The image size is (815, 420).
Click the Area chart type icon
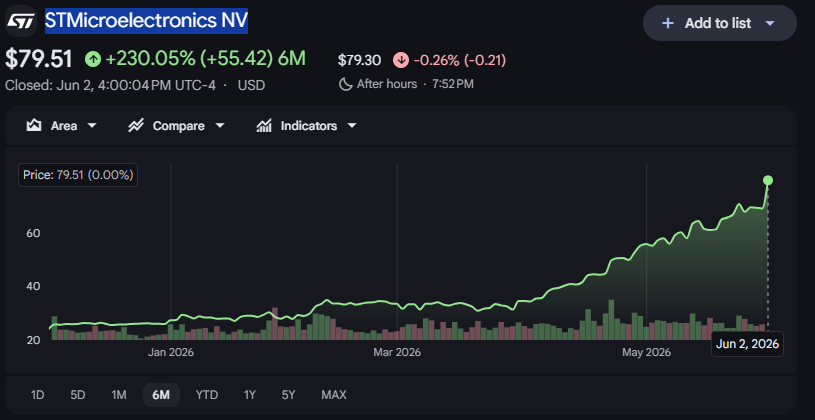pyautogui.click(x=34, y=126)
